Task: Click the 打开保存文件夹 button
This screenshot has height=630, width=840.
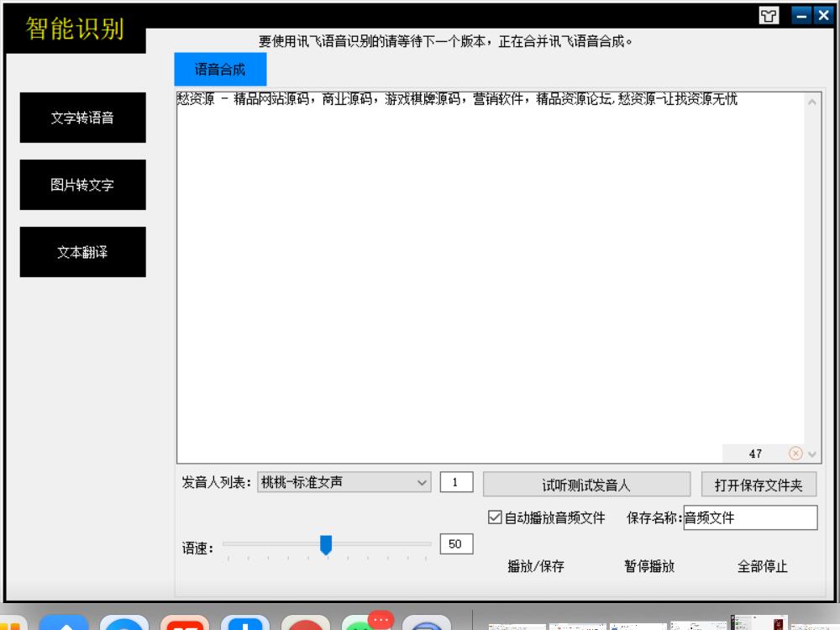Action: click(x=759, y=485)
